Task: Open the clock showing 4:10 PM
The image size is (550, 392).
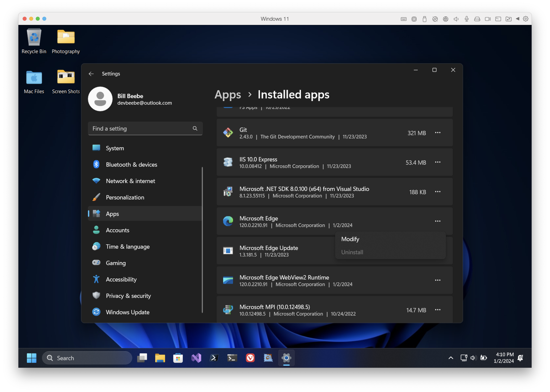Action: click(504, 358)
